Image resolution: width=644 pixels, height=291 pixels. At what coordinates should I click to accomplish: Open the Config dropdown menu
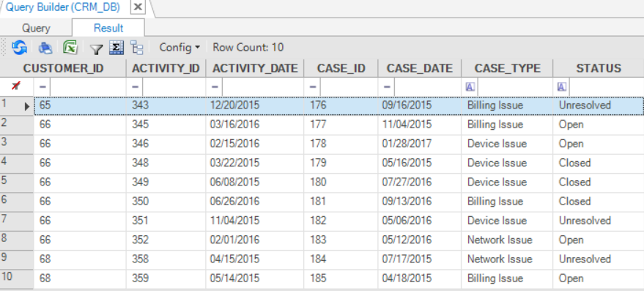coord(179,48)
